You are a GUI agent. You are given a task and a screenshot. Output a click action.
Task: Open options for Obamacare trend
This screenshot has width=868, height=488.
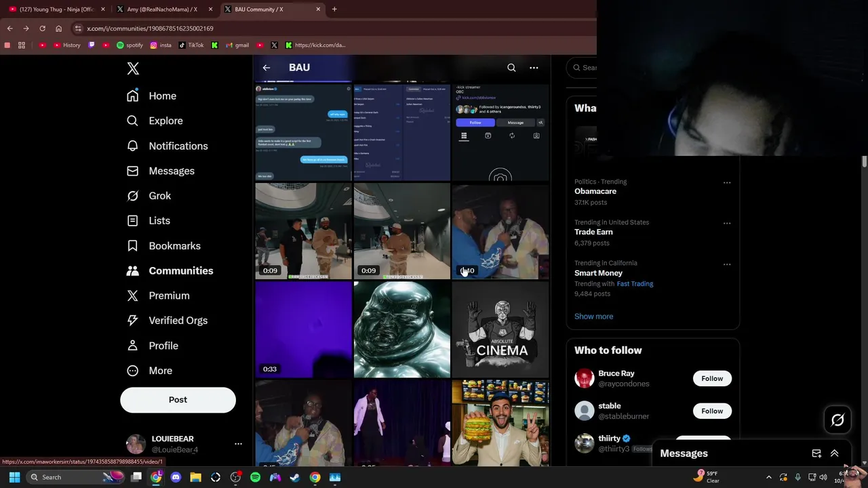727,183
